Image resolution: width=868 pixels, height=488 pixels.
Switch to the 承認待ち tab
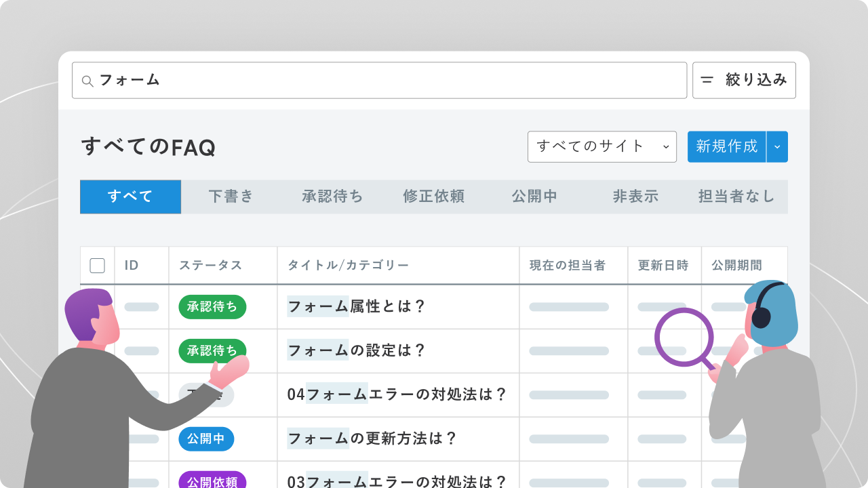pos(332,197)
